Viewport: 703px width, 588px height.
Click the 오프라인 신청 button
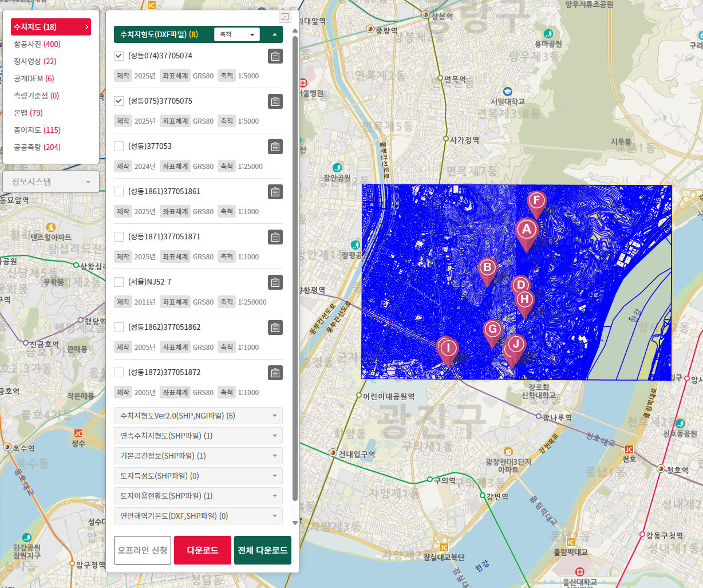(143, 550)
